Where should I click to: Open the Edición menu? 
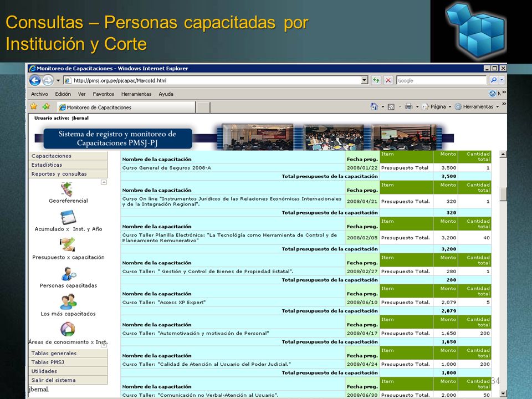(x=63, y=94)
